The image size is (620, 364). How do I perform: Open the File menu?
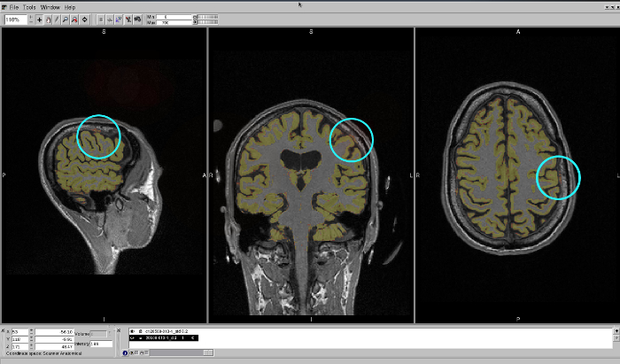14,7
